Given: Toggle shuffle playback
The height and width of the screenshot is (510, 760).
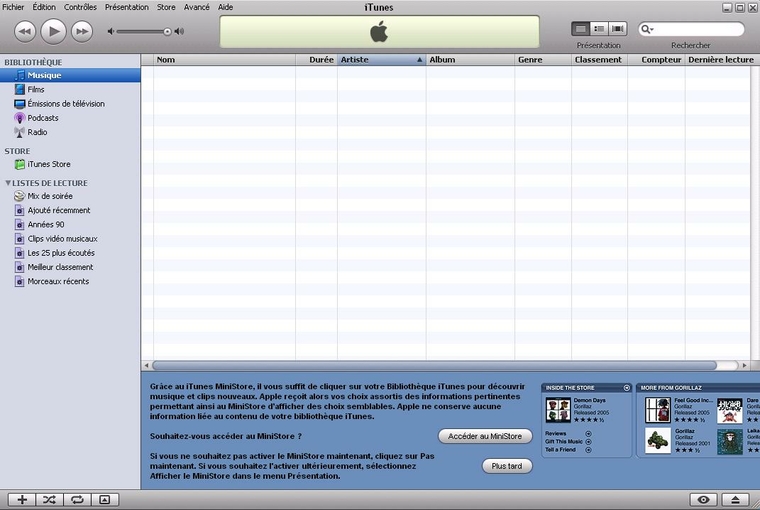Looking at the screenshot, I should [49, 500].
